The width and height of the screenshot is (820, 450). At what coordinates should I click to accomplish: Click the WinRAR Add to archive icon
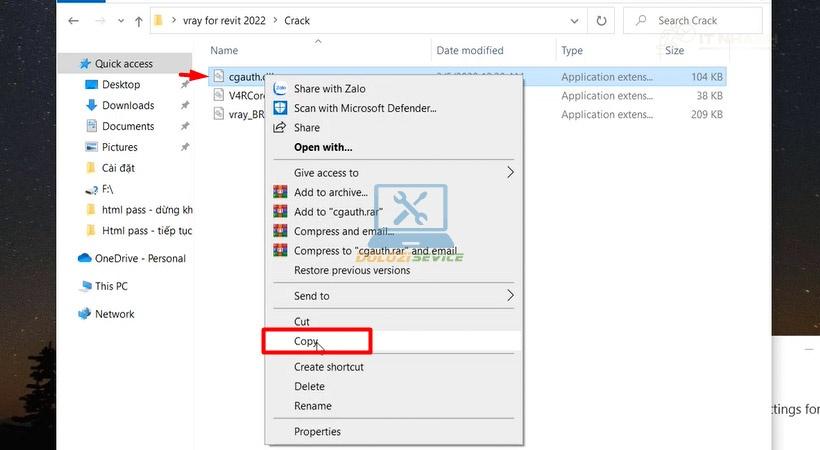(x=280, y=192)
